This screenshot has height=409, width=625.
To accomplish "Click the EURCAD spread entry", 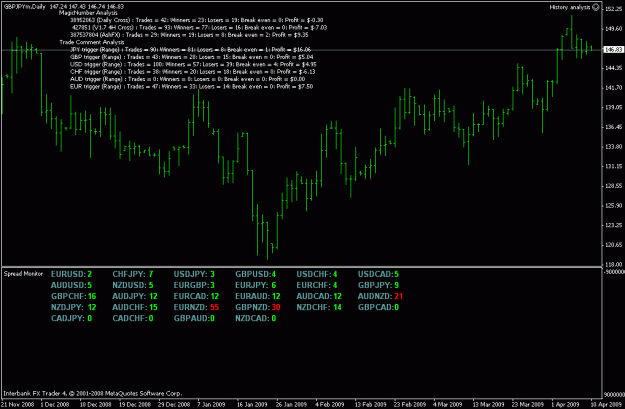I will click(197, 297).
